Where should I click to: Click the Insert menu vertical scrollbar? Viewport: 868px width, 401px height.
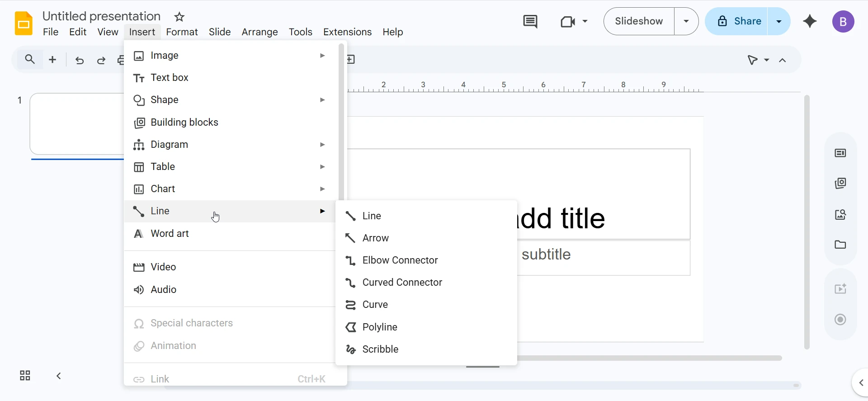pyautogui.click(x=342, y=122)
